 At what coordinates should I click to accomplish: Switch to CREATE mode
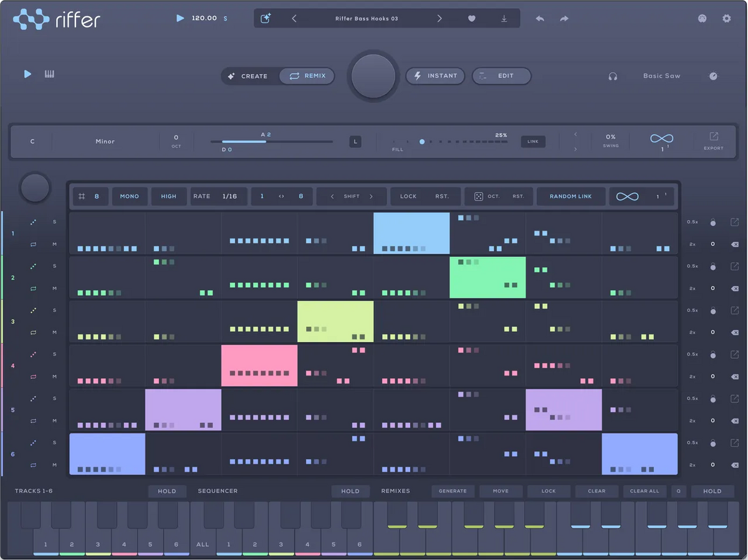248,76
